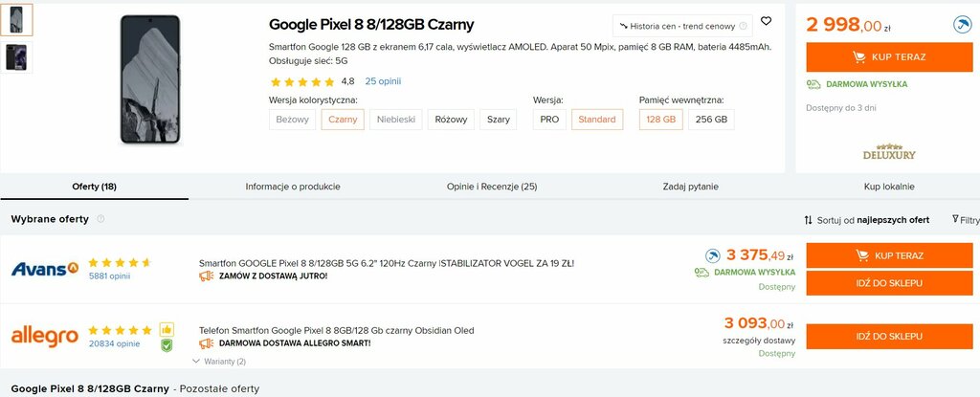Click green shield badge in Allegro row

coord(167,345)
